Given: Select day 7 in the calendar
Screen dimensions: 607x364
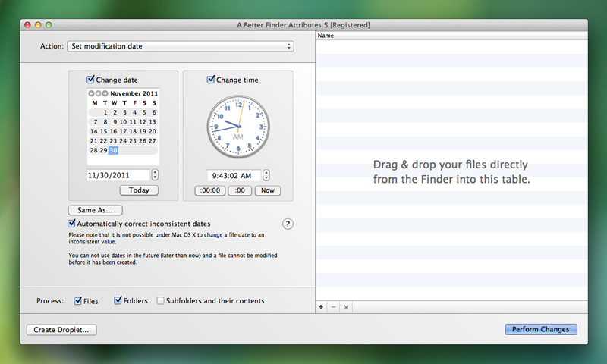Looking at the screenshot, I should 96,122.
